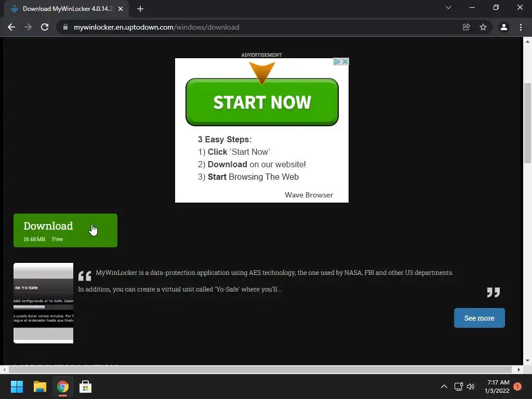Close the advertisement with X icon
The width and height of the screenshot is (532, 399).
(x=345, y=61)
